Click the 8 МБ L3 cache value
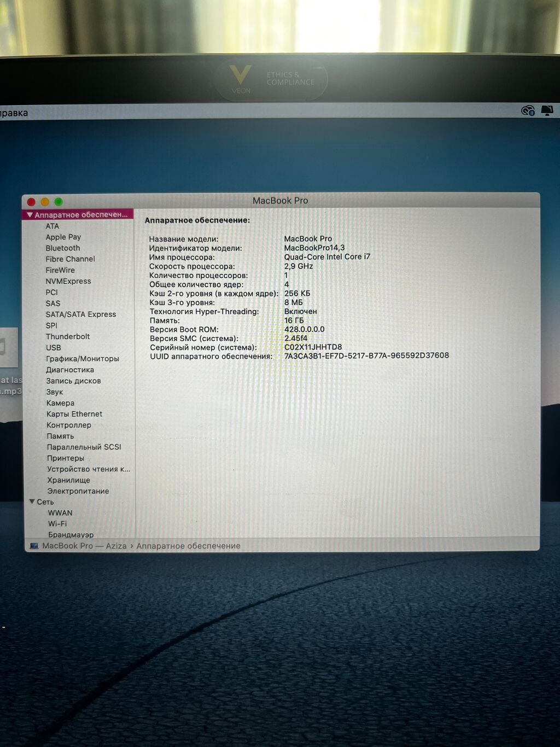Image resolution: width=560 pixels, height=747 pixels. point(294,302)
